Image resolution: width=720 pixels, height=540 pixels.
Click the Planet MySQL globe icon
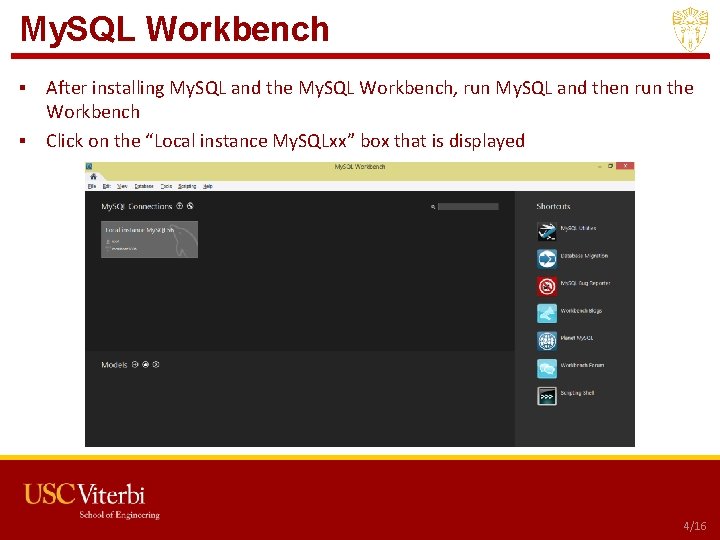[x=547, y=341]
